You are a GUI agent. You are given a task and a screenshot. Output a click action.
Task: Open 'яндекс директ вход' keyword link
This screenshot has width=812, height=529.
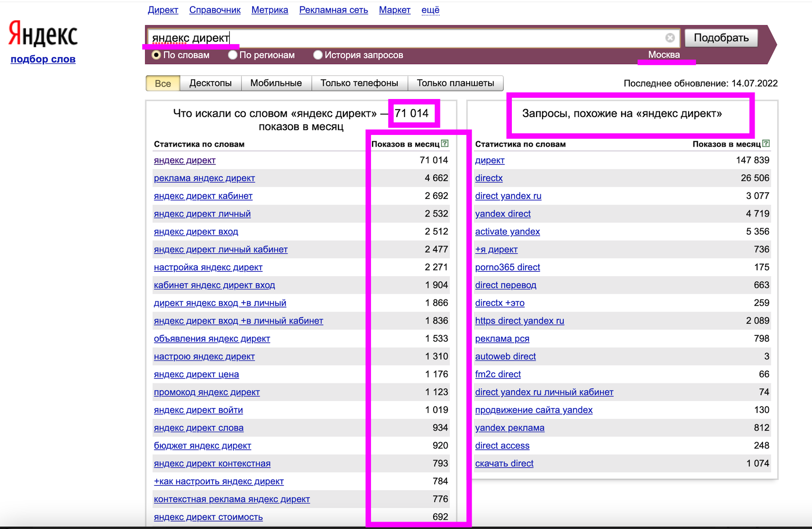196,231
